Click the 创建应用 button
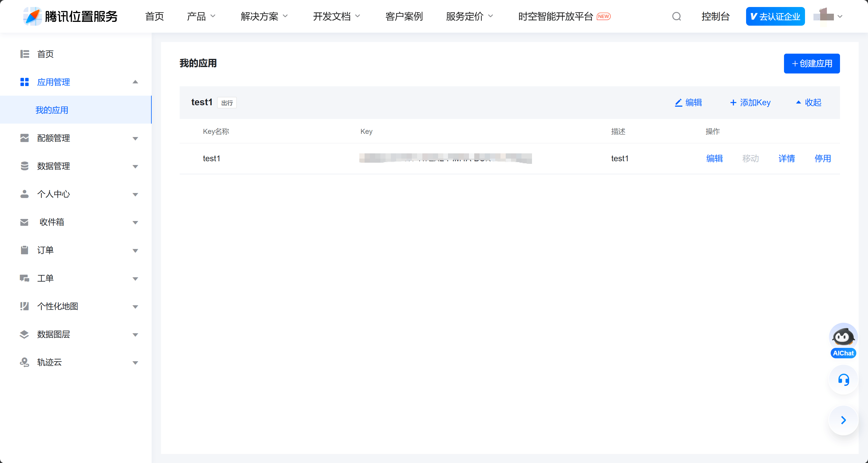The image size is (868, 463). 811,63
